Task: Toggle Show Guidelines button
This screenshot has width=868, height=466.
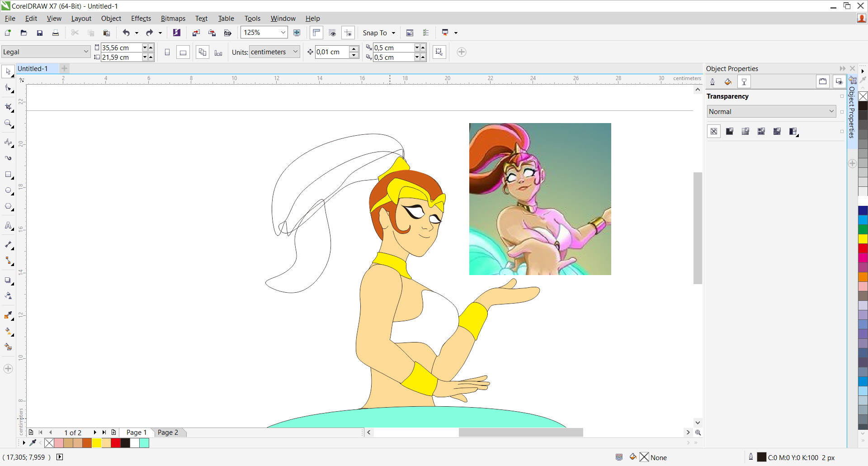Action: pyautogui.click(x=348, y=33)
